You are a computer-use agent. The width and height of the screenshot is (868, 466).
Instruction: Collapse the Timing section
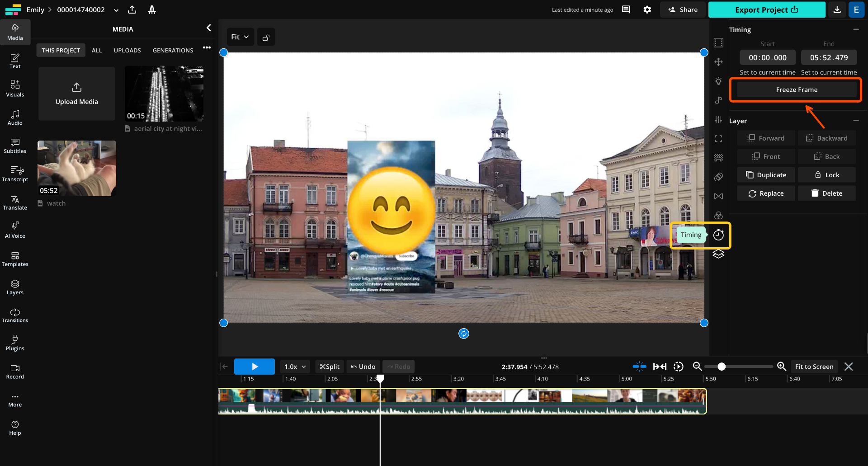click(856, 29)
